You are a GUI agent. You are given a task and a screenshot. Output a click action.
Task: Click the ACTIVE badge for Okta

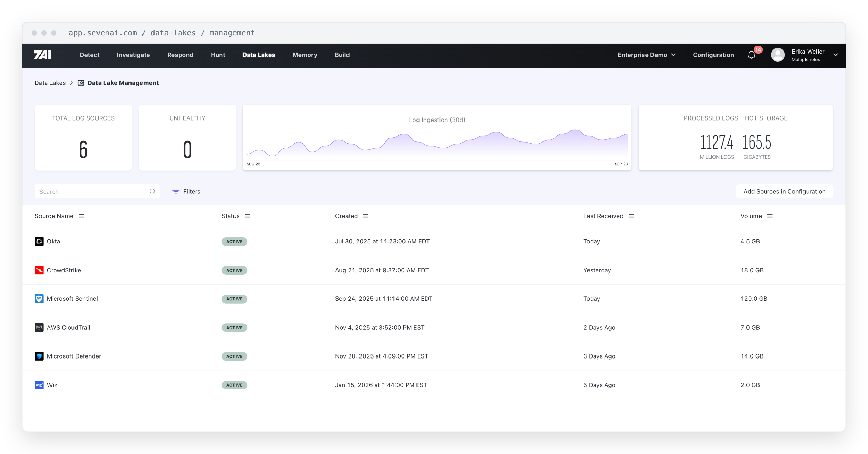235,242
